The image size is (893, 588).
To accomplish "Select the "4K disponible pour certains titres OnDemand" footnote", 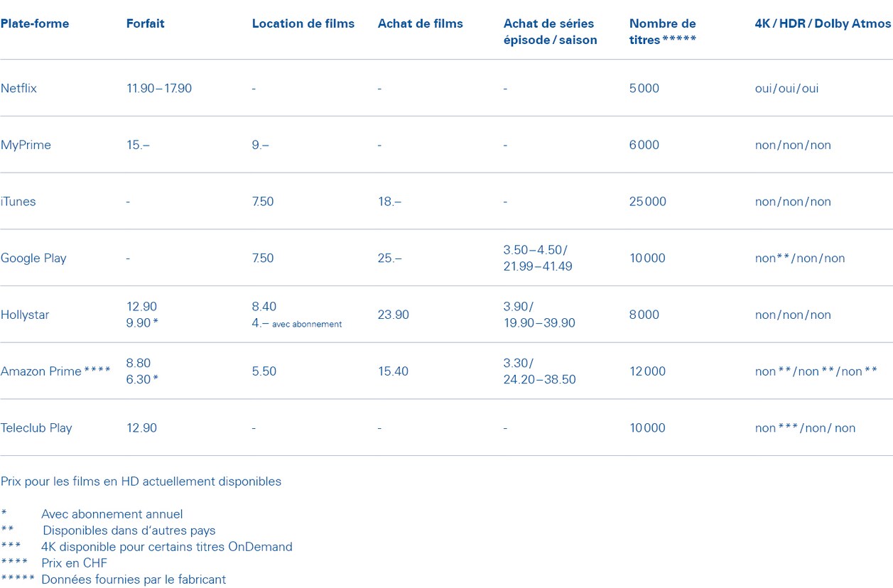I will (x=166, y=547).
